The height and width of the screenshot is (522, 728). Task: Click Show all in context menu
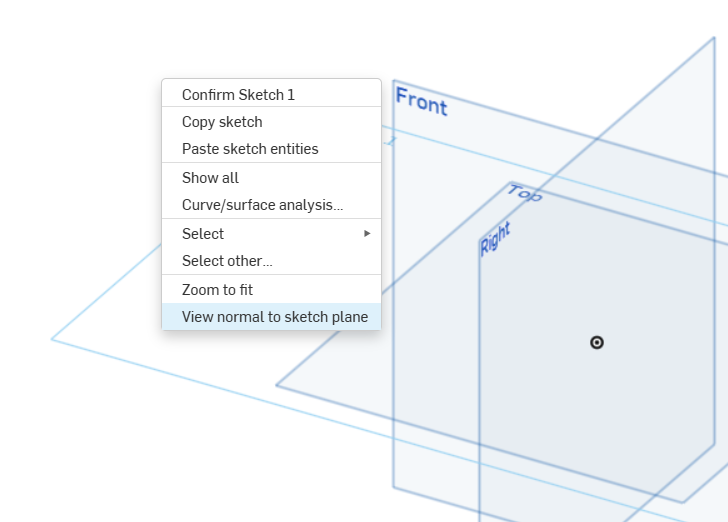(x=210, y=178)
